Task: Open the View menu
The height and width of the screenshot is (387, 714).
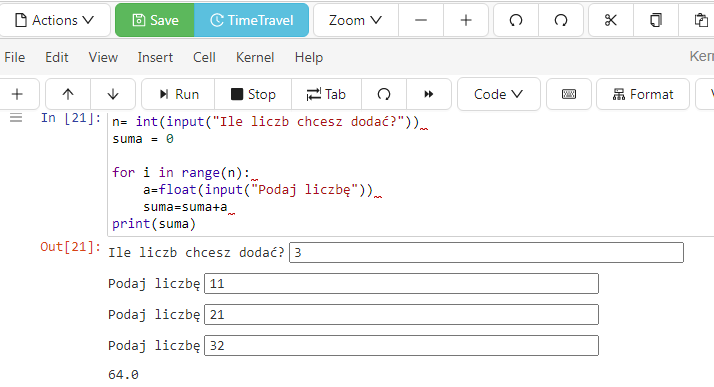Action: (103, 57)
